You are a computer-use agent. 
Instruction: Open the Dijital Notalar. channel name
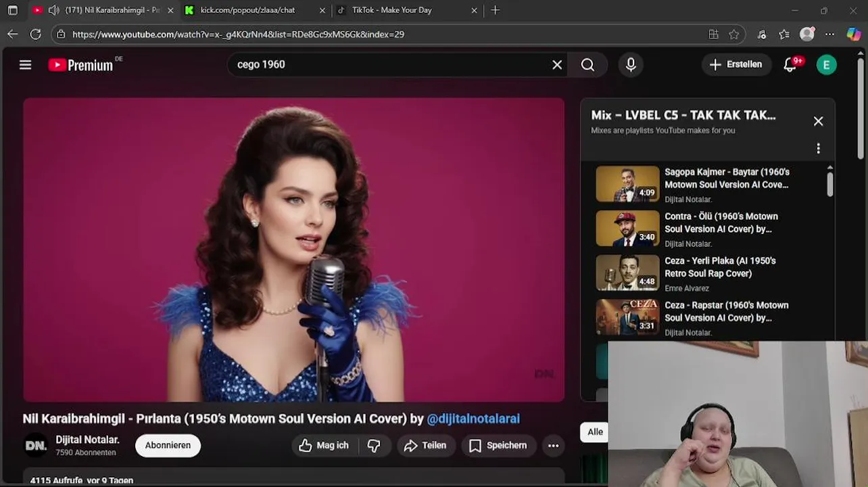[x=87, y=440]
